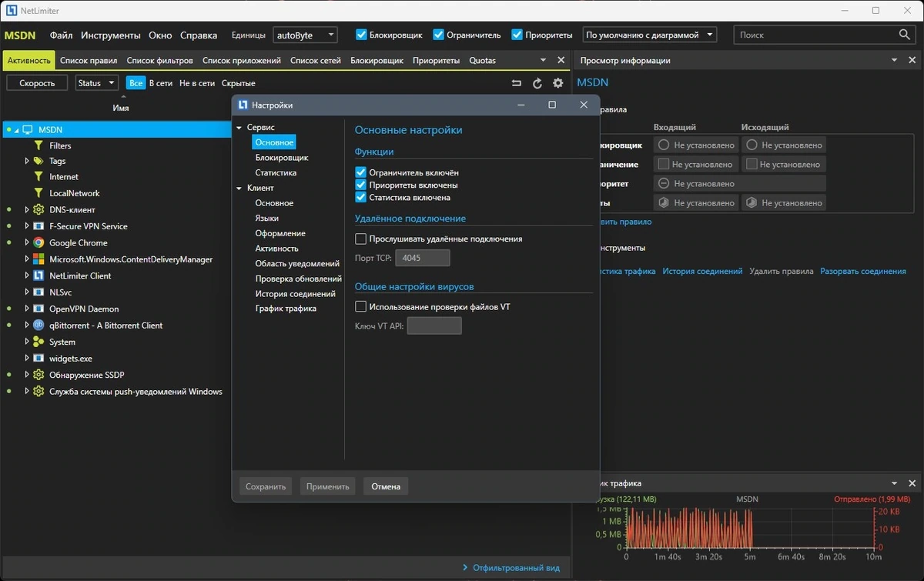Switch to Quotas tab
The height and width of the screenshot is (581, 924).
tap(483, 60)
